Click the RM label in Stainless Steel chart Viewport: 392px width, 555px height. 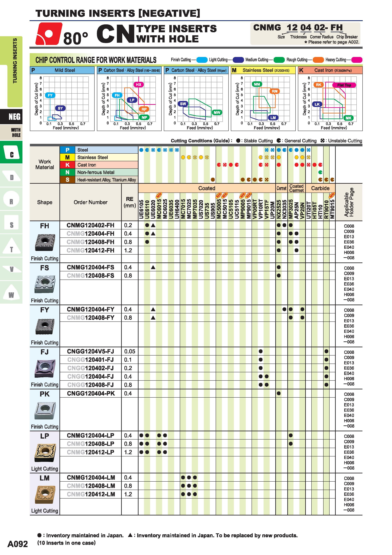275,91
